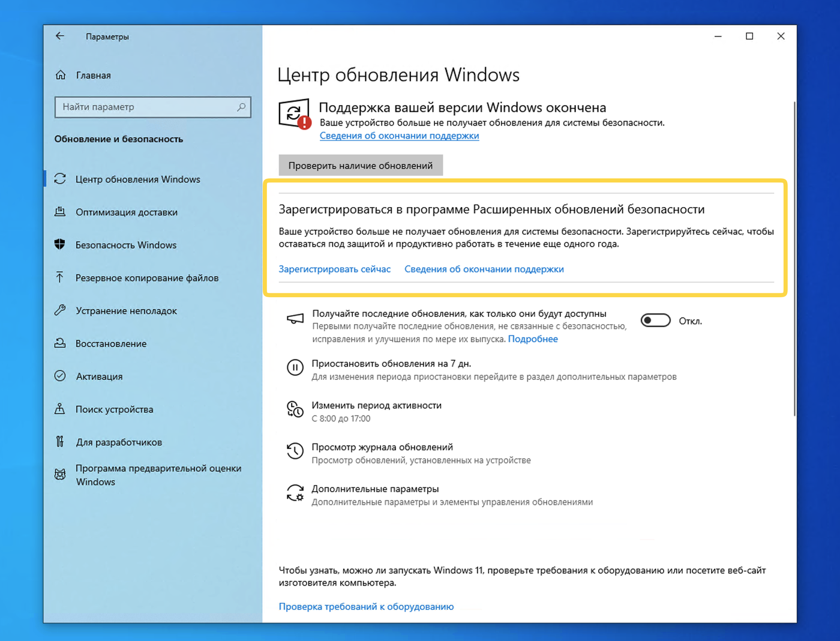This screenshot has height=641, width=840.
Task: Click the Оптимизация доставки icon
Action: coord(60,212)
